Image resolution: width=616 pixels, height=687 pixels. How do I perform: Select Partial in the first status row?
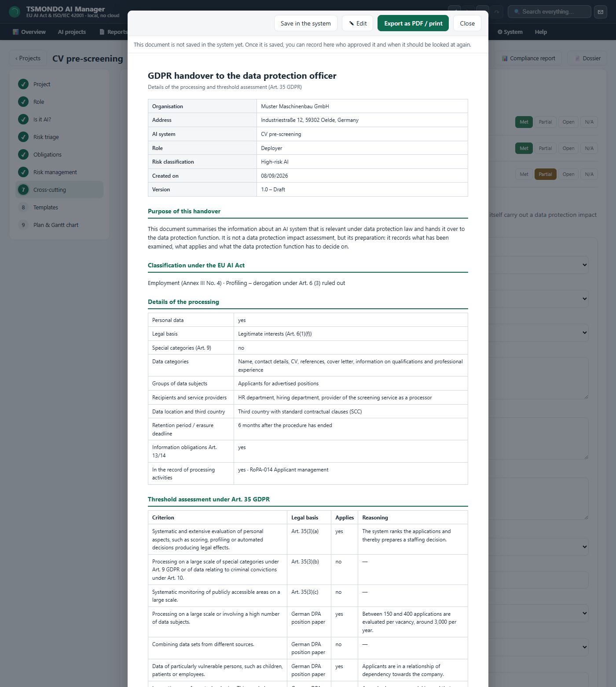pos(545,122)
